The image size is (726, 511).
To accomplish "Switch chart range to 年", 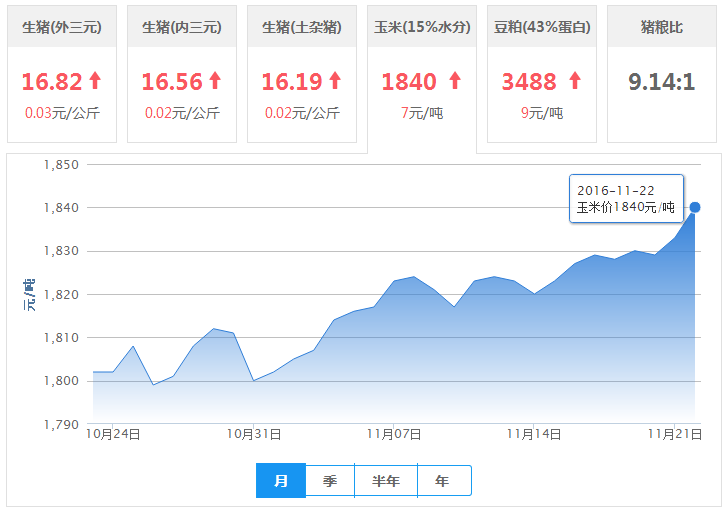I will tap(444, 480).
